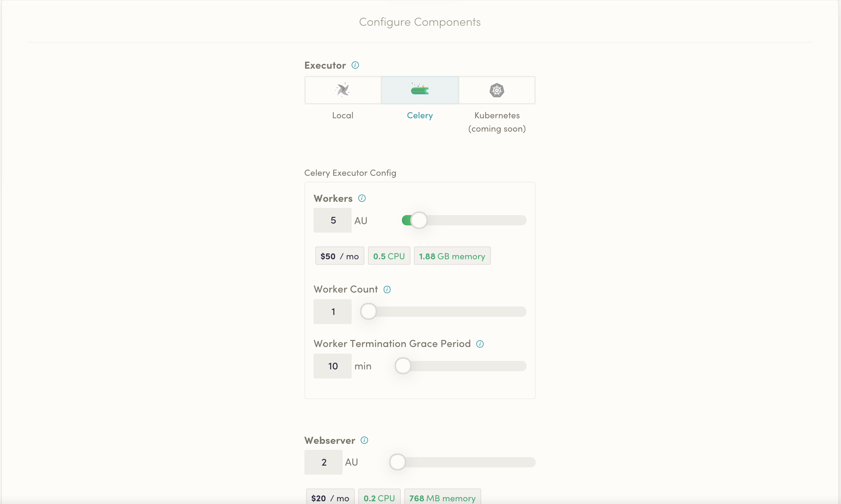This screenshot has height=504, width=841.
Task: Open the Workers info tooltip icon
Action: [362, 198]
